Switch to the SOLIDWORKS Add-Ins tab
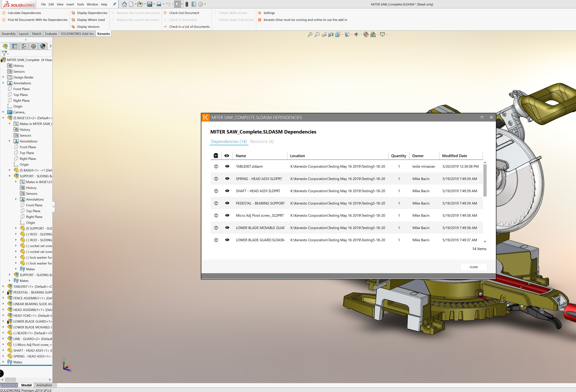The image size is (576, 392). [77, 34]
